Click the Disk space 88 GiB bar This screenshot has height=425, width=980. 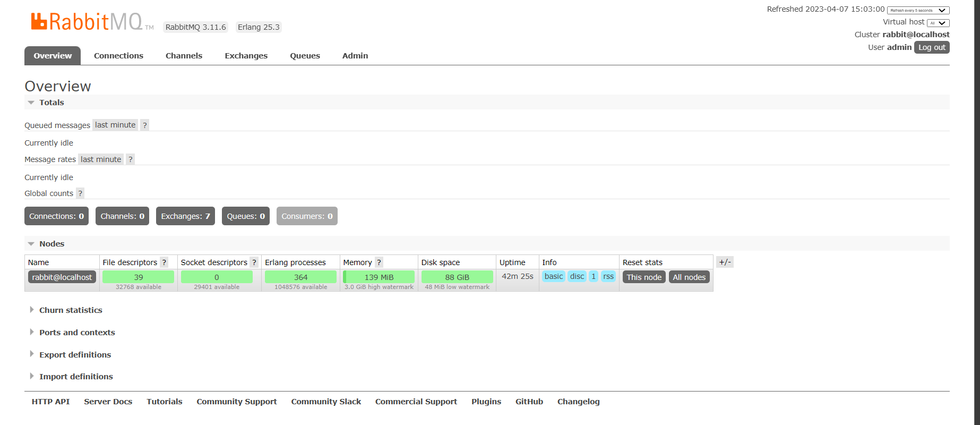pos(457,277)
